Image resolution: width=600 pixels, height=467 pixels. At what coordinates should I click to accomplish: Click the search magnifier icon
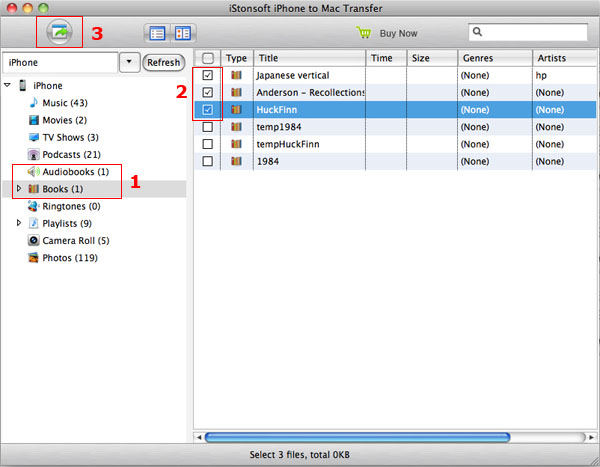[477, 32]
